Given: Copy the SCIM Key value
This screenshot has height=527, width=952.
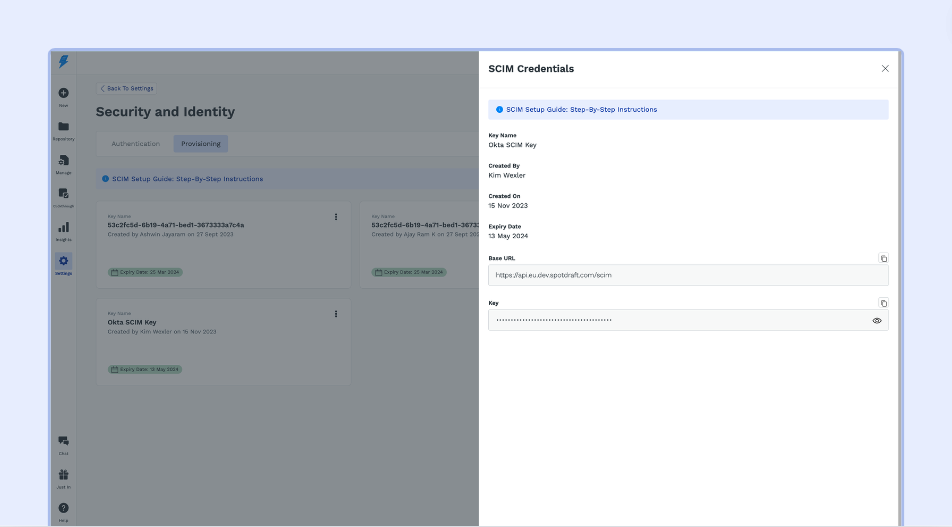Looking at the screenshot, I should pyautogui.click(x=883, y=303).
